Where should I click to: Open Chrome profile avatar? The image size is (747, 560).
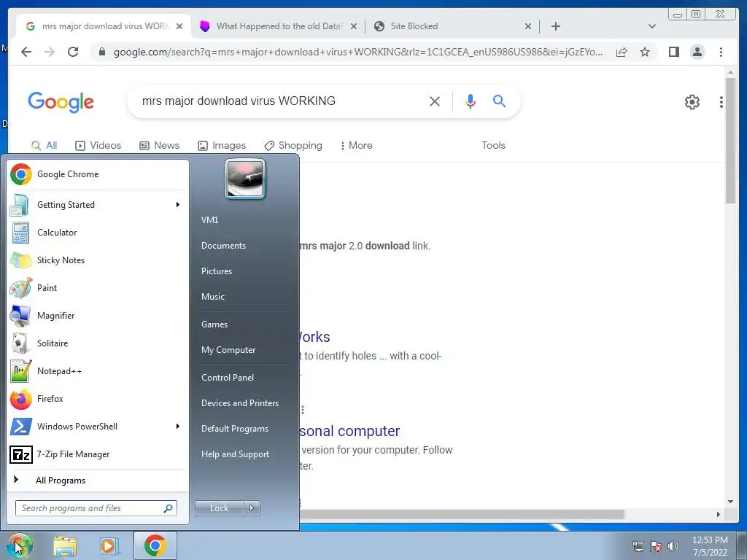pos(697,52)
